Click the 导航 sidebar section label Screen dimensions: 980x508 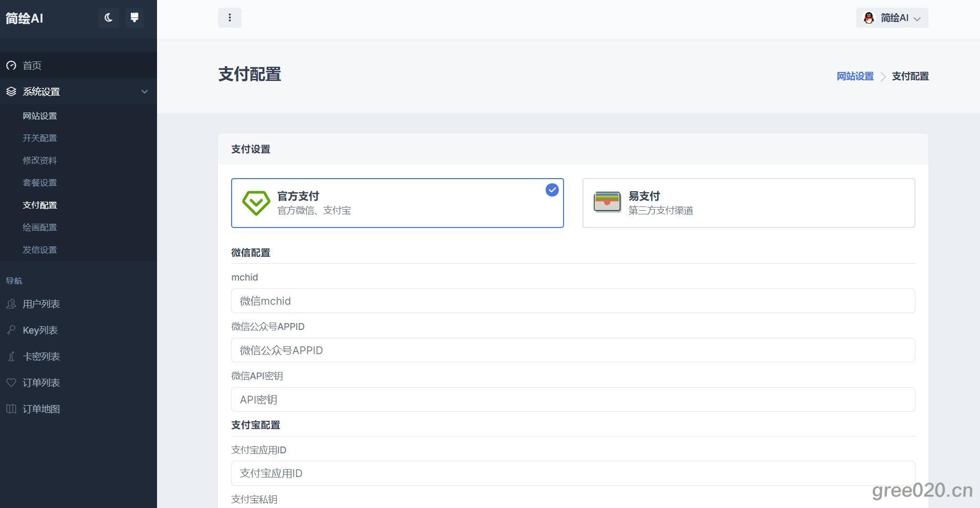(14, 281)
